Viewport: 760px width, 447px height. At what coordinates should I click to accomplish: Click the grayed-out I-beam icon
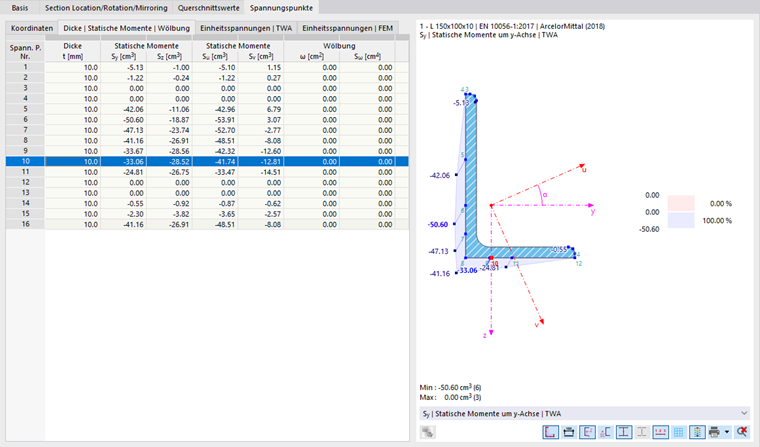tap(642, 431)
